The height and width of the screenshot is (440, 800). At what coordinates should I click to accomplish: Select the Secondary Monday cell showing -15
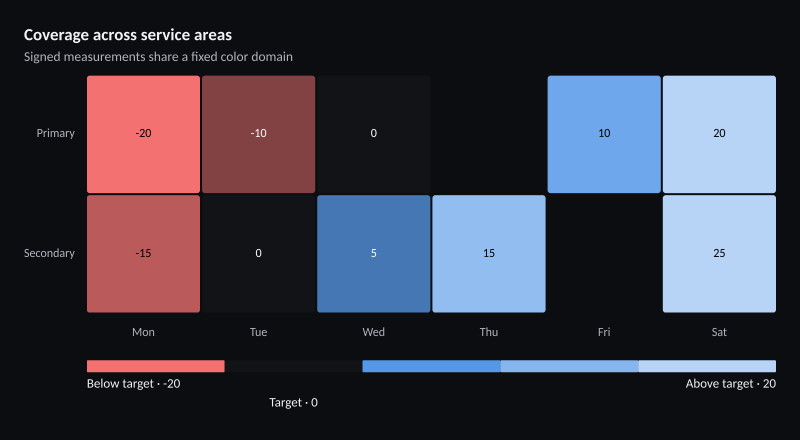[x=143, y=254]
